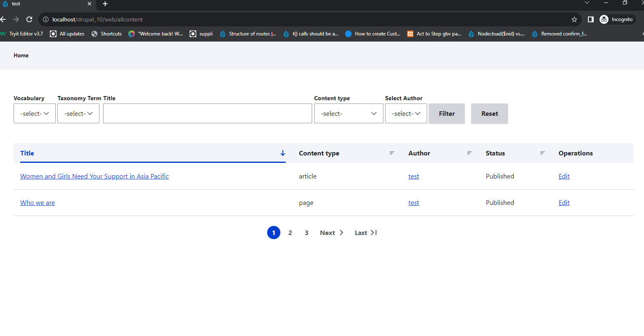
Task: Sort by Content type column icon
Action: (x=392, y=153)
